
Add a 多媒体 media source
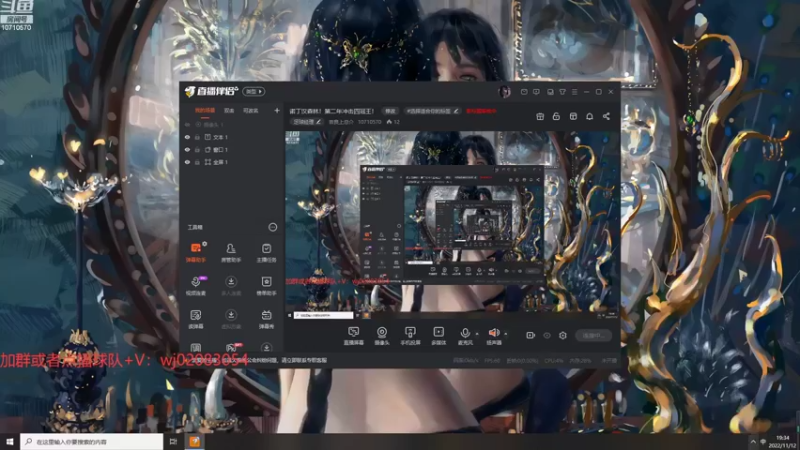[438, 336]
